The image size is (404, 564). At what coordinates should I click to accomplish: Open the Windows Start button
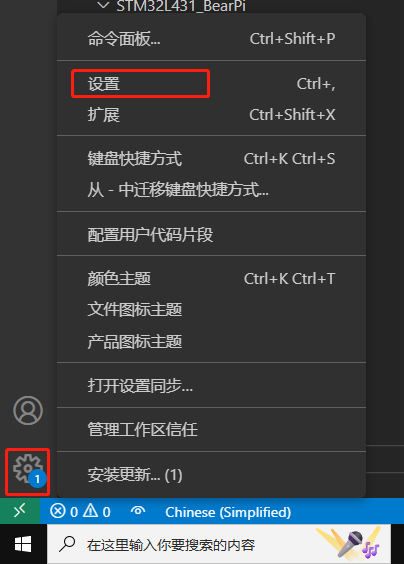[x=23, y=544]
